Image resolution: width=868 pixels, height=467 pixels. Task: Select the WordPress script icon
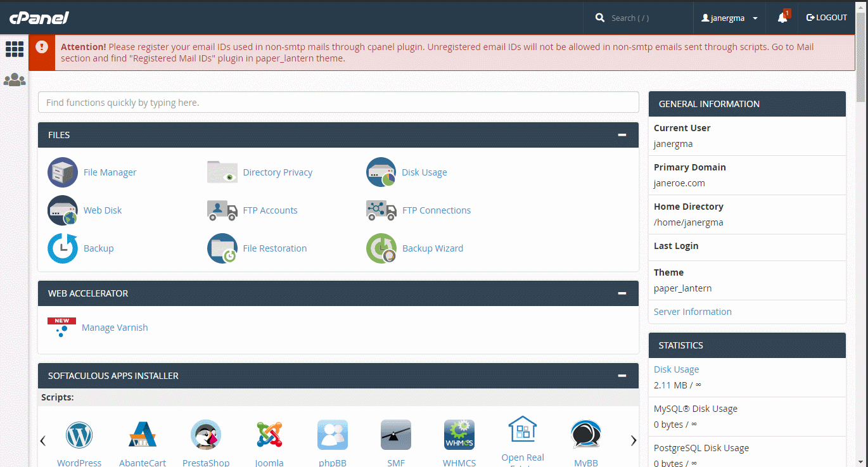click(79, 435)
